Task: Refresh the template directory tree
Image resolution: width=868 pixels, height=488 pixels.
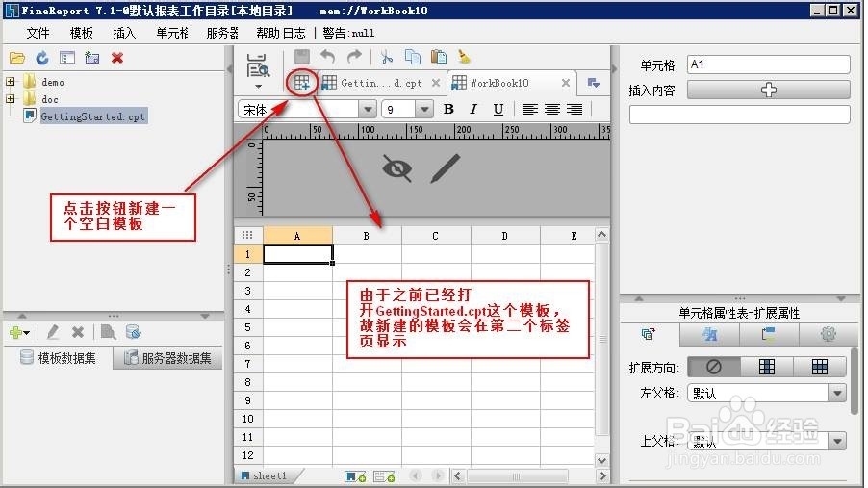Action: [42, 58]
